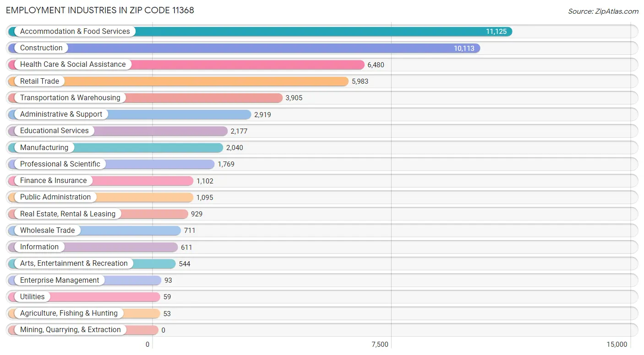The width and height of the screenshot is (644, 355).
Task: Click the Finance & Insurance label
Action: click(x=53, y=180)
